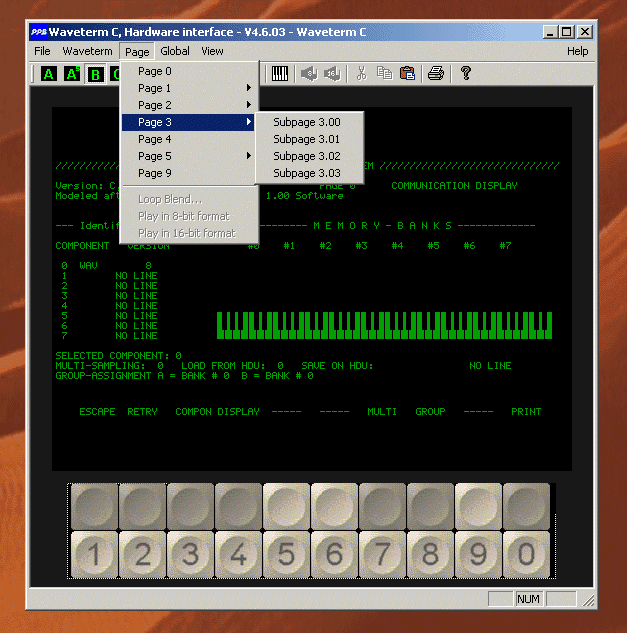Open the File menu
Screen dimensions: 627x633
(x=42, y=51)
